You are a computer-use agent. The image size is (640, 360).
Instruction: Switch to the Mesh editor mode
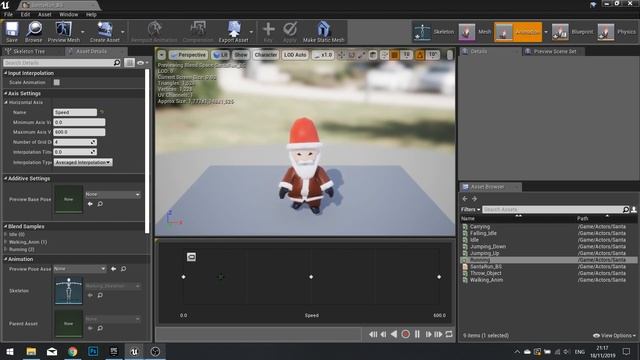pos(475,32)
